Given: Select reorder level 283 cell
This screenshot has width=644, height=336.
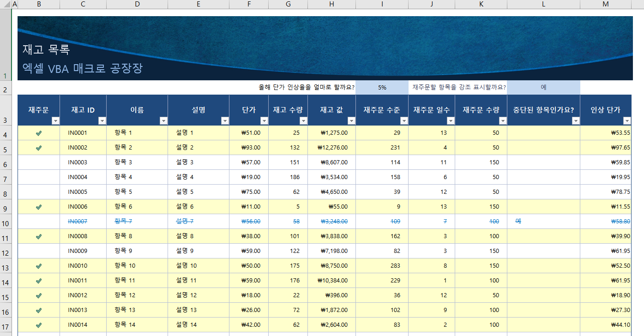Looking at the screenshot, I should [x=382, y=266].
